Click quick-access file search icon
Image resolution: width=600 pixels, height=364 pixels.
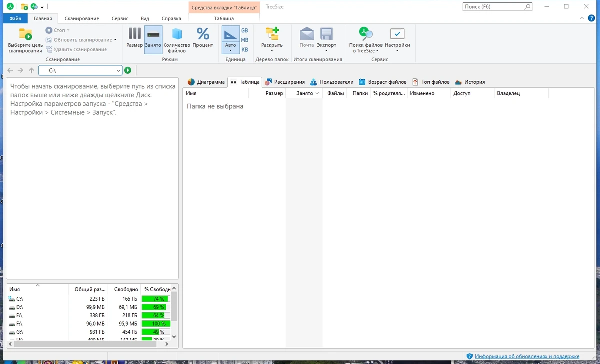34,7
